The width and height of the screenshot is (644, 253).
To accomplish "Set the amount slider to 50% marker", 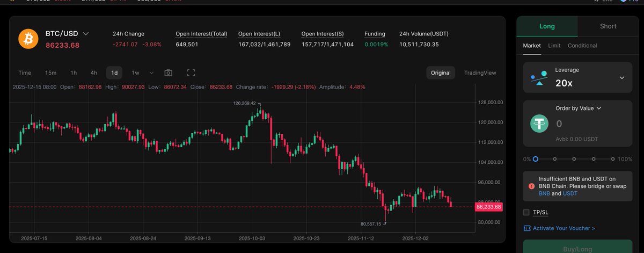I will [574, 159].
